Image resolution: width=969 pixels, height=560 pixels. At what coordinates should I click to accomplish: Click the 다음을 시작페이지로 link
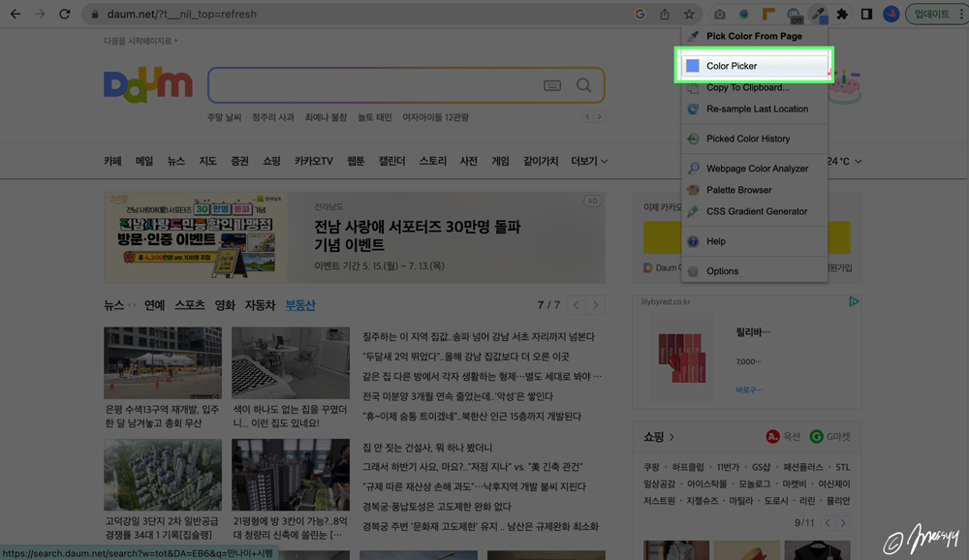(141, 41)
